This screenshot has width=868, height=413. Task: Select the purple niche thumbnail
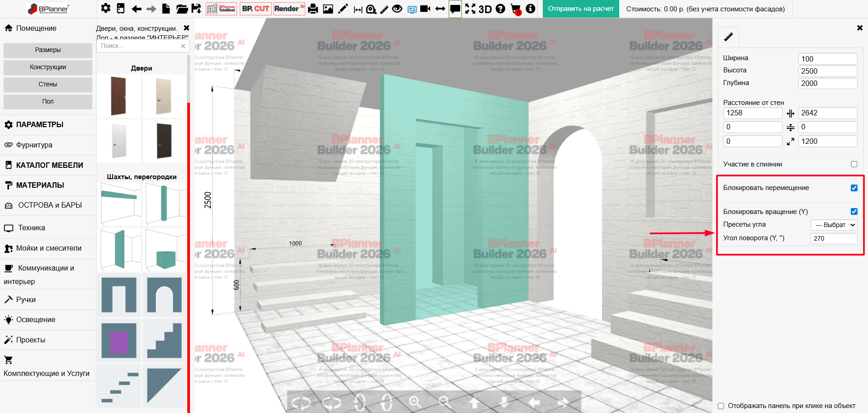[x=119, y=340]
